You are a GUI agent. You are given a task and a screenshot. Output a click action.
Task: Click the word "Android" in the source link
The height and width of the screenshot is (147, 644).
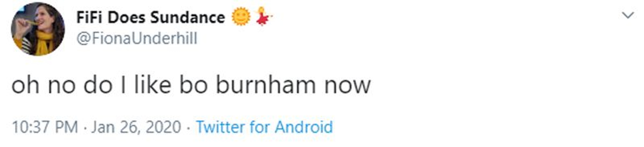304,127
